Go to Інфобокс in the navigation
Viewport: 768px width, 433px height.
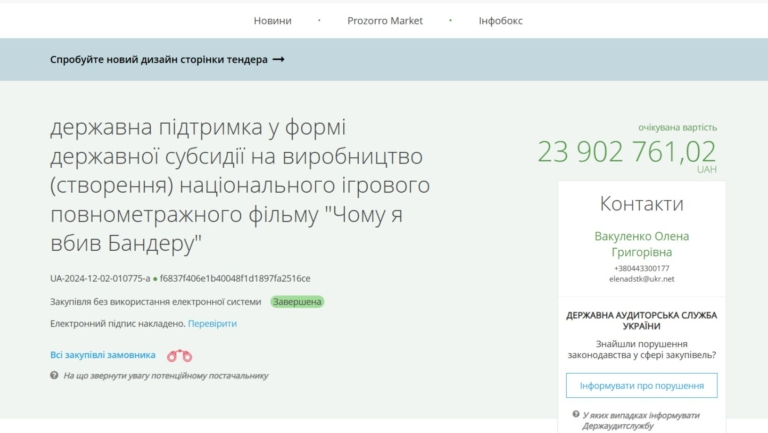pyautogui.click(x=500, y=20)
